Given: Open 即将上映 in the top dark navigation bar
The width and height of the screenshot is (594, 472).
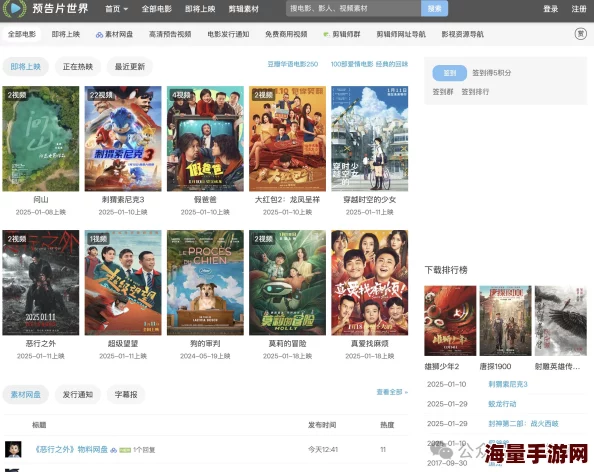Looking at the screenshot, I should click(200, 9).
